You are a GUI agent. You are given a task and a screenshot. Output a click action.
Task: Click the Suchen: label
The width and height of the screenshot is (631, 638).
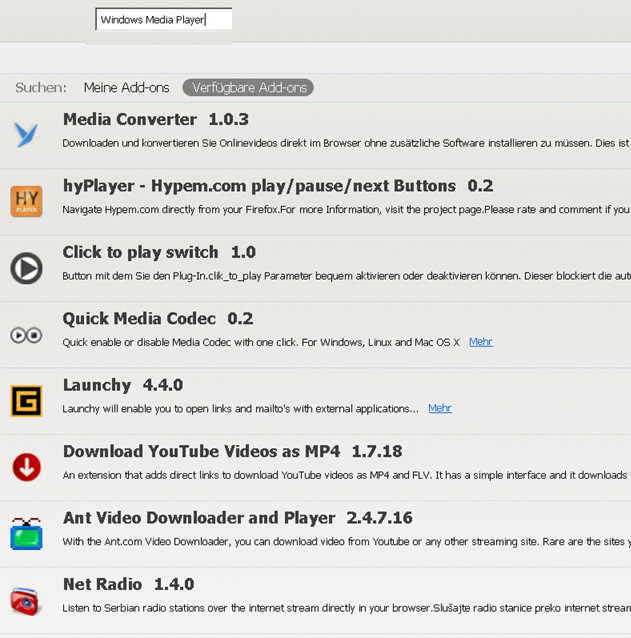click(41, 87)
